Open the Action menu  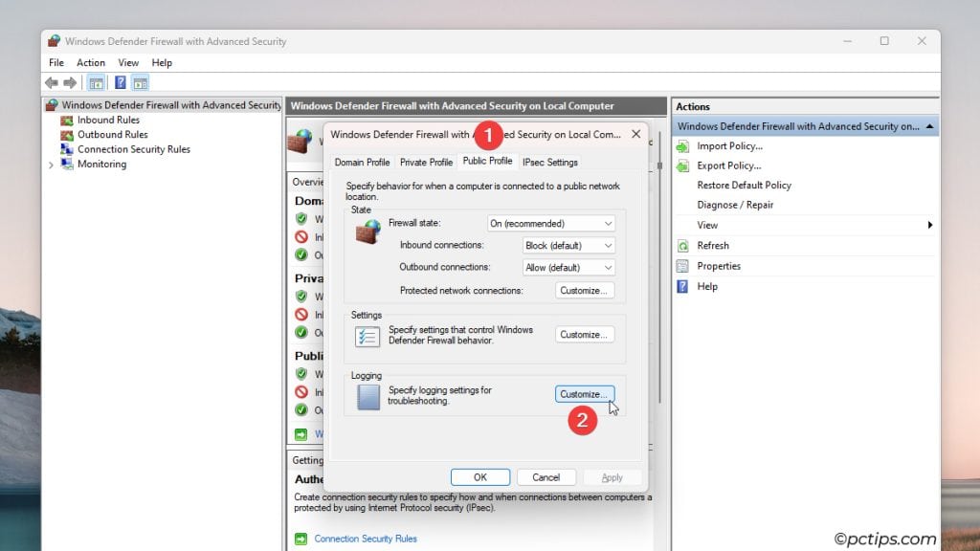point(91,62)
